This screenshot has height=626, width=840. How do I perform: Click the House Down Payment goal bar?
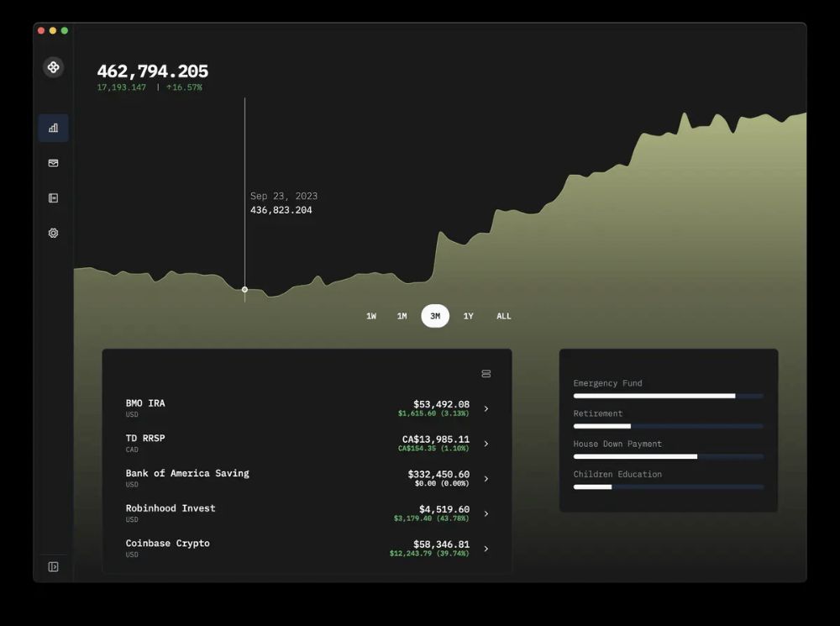tap(668, 456)
